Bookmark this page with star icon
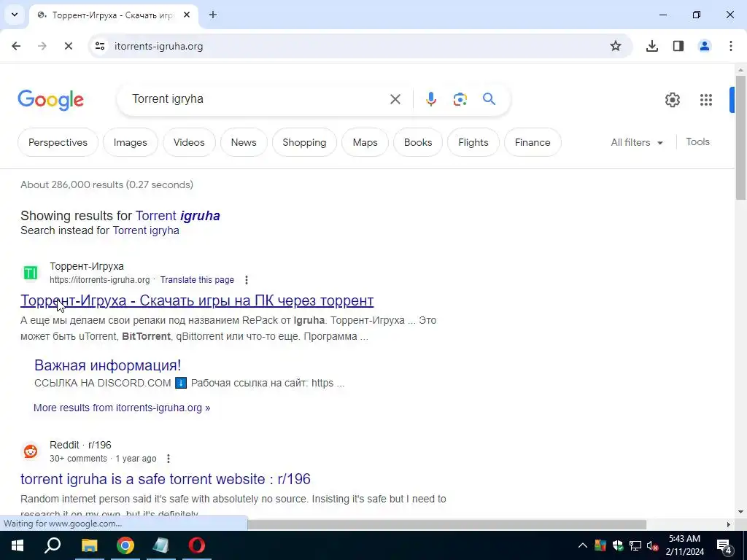The height and width of the screenshot is (560, 747). pos(616,46)
